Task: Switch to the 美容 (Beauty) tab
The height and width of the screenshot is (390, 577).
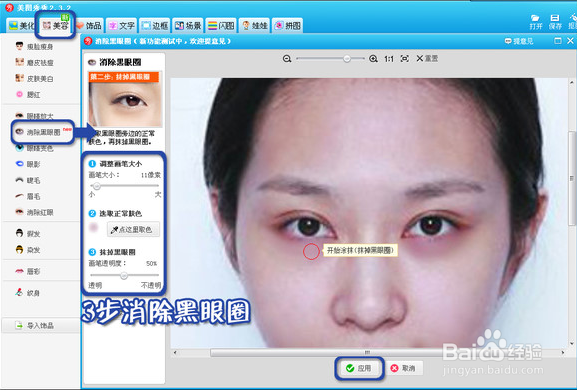Action: (x=55, y=25)
